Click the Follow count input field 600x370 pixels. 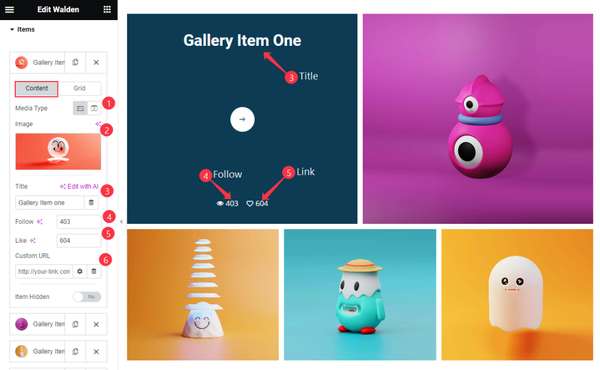[79, 222]
